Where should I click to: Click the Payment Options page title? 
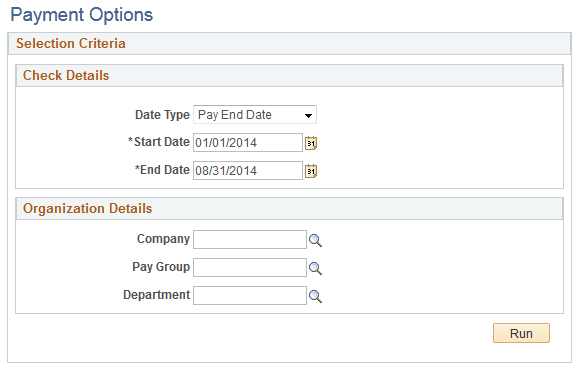[x=81, y=15]
